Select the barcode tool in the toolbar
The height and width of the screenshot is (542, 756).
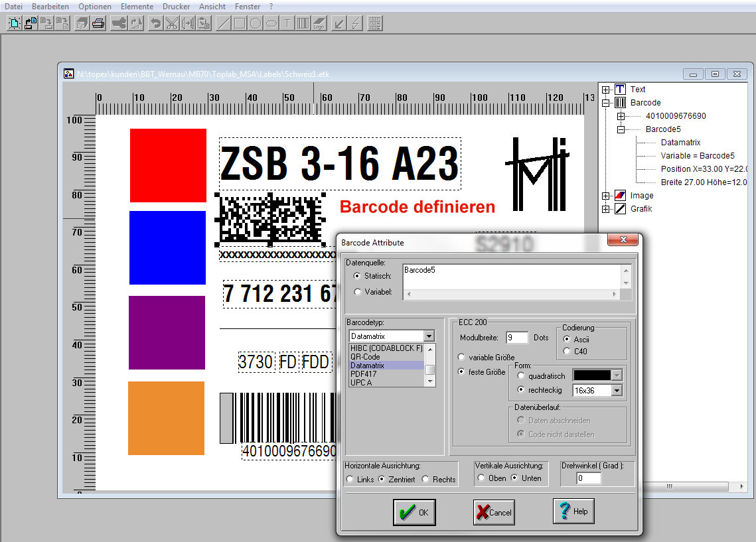pyautogui.click(x=303, y=23)
